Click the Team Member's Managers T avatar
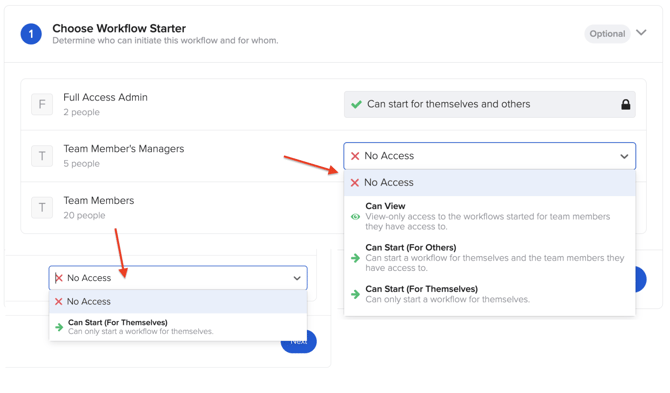 (x=42, y=156)
